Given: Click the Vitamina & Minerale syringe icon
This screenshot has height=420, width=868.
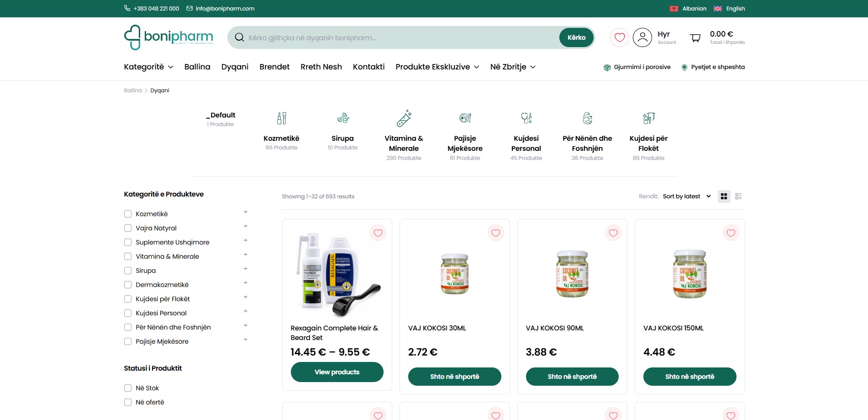Looking at the screenshot, I should coord(404,118).
